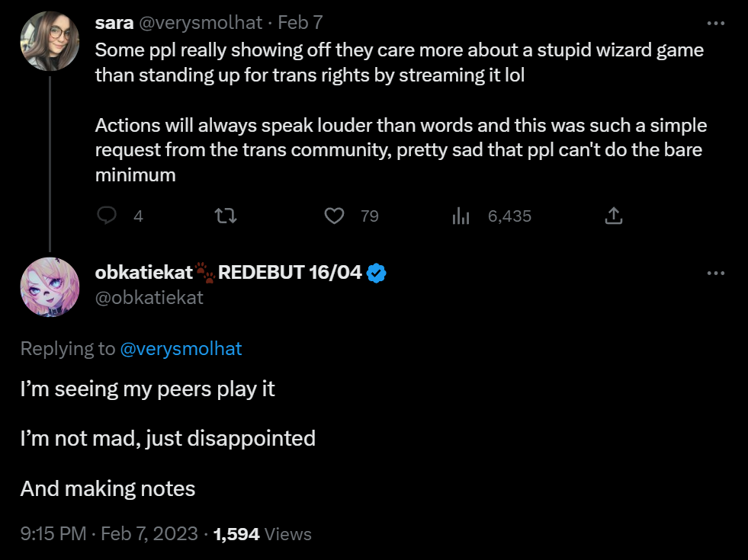Screen dimensions: 748x560
Task: Open the three-dot more menu on obkatiekat's reply
Action: pyautogui.click(x=715, y=273)
